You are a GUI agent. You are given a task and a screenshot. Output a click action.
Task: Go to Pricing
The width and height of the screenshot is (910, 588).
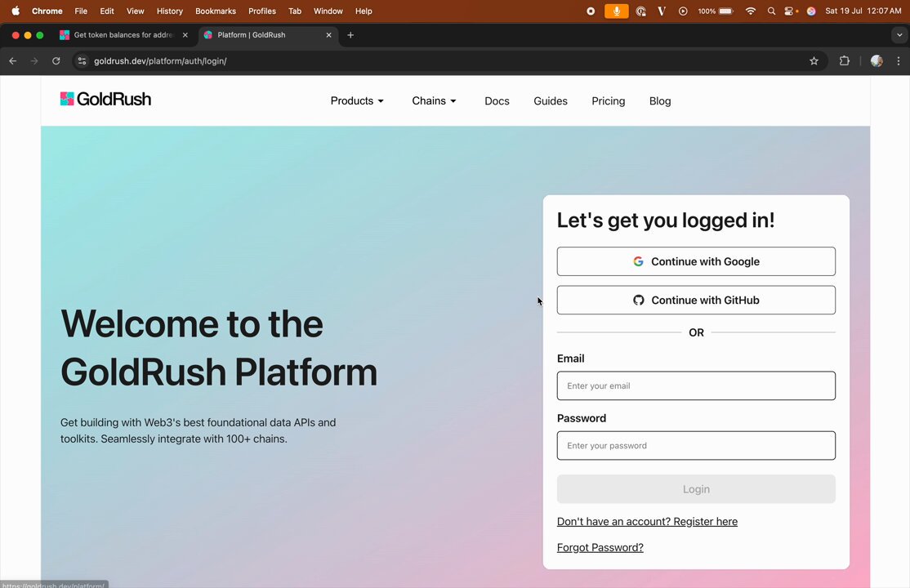(609, 101)
